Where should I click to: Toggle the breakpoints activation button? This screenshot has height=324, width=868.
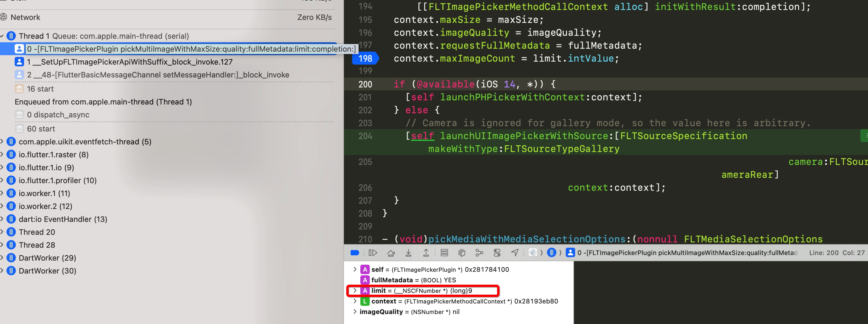[x=355, y=252]
